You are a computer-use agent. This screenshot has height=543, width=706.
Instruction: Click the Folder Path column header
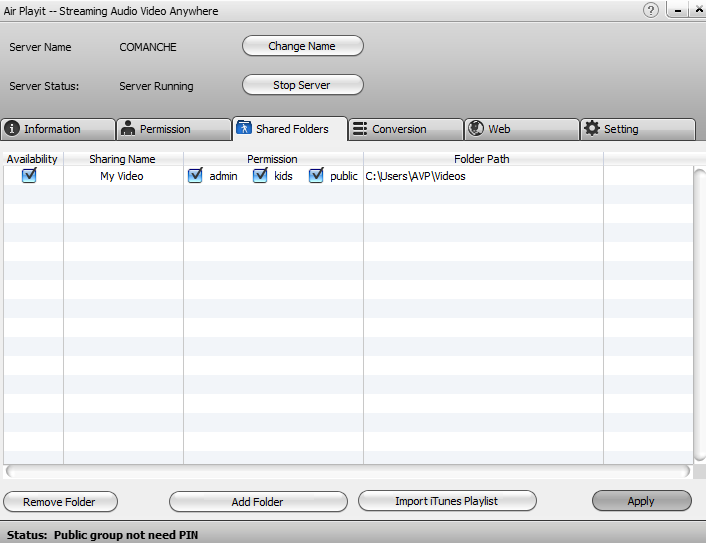click(482, 159)
